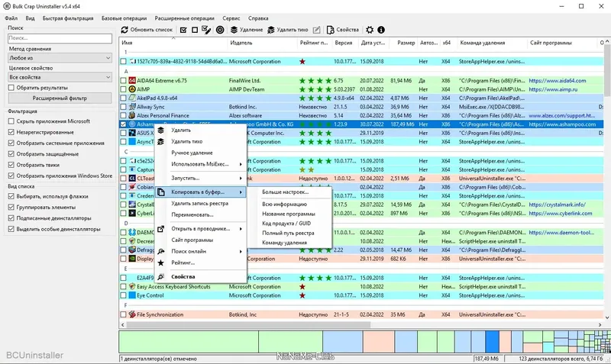
Task: Click the star icon beside Рейтинг menu entry
Action: click(160, 263)
